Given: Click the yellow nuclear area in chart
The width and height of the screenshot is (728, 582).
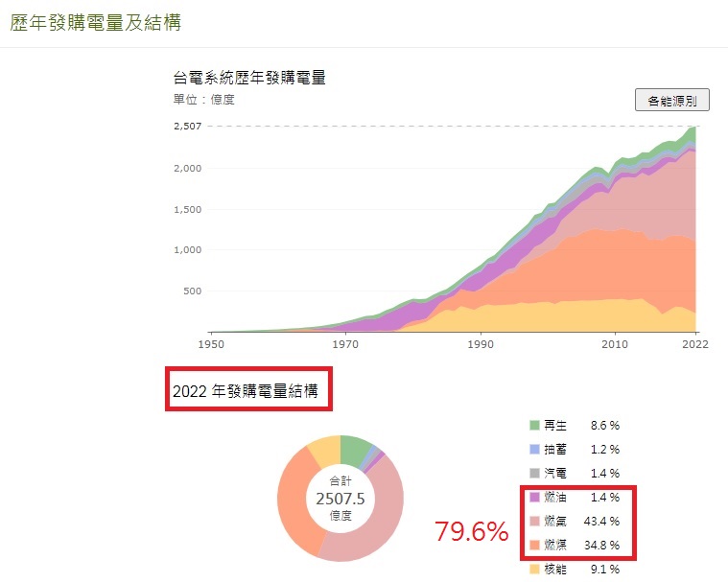Looking at the screenshot, I should coord(580,315).
